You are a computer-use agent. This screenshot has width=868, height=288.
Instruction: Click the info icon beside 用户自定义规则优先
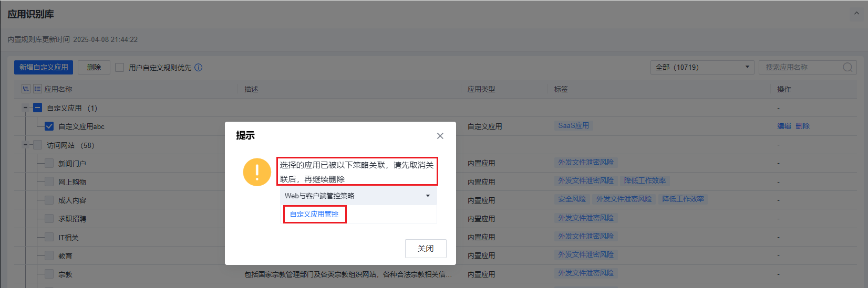coord(198,67)
